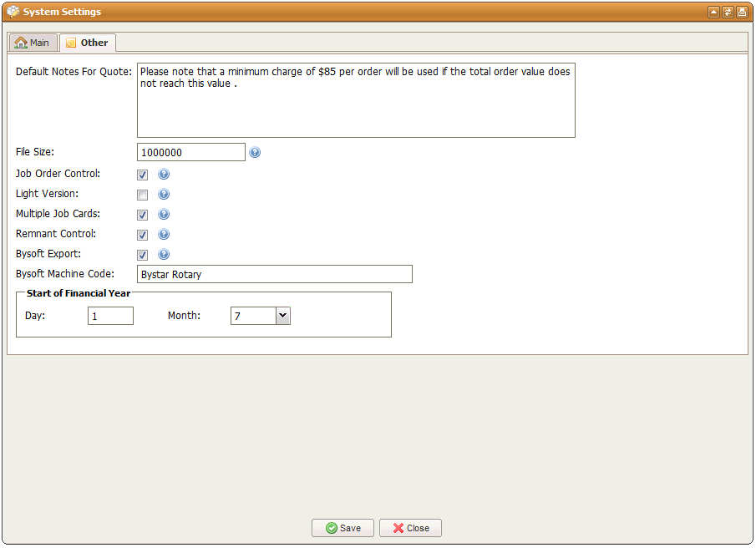
Task: Open the Month dropdown list
Action: click(x=282, y=316)
